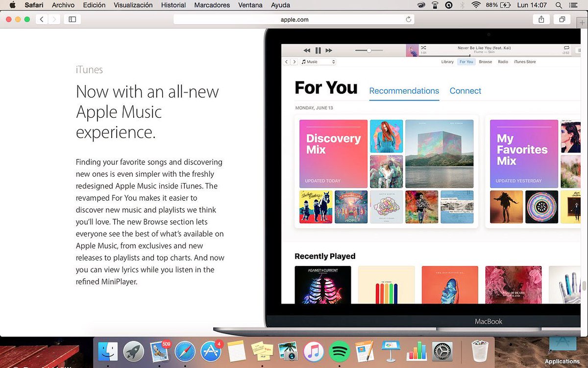Open Pages from the Dock
The width and height of the screenshot is (588, 368).
coord(365,351)
